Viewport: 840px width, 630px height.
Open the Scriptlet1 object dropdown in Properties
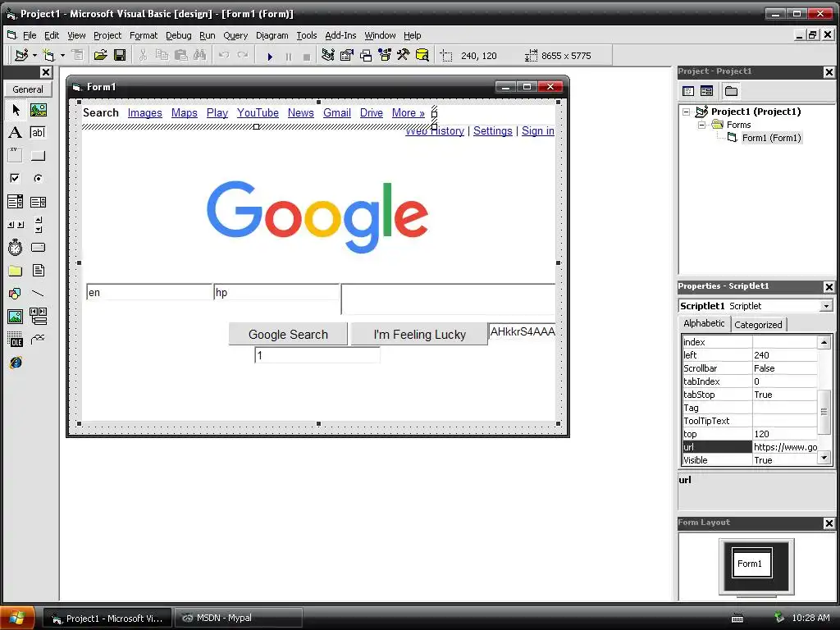(826, 306)
